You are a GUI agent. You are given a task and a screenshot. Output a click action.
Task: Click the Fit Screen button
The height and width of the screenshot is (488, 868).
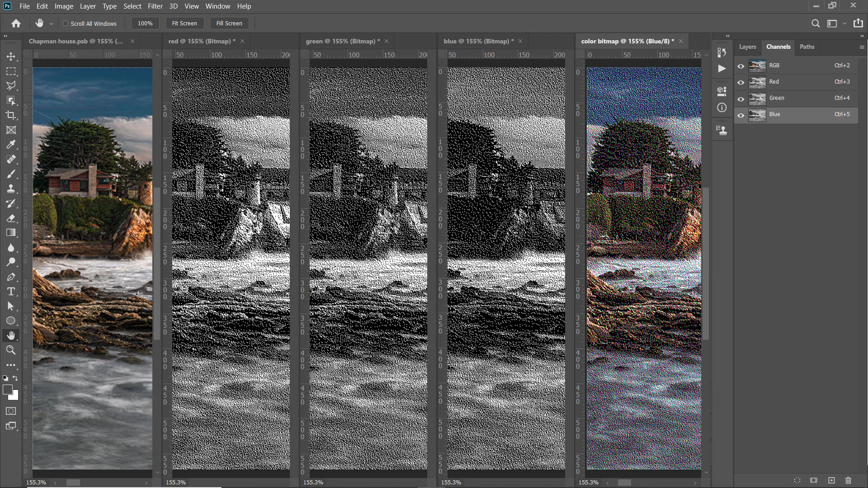(x=184, y=23)
